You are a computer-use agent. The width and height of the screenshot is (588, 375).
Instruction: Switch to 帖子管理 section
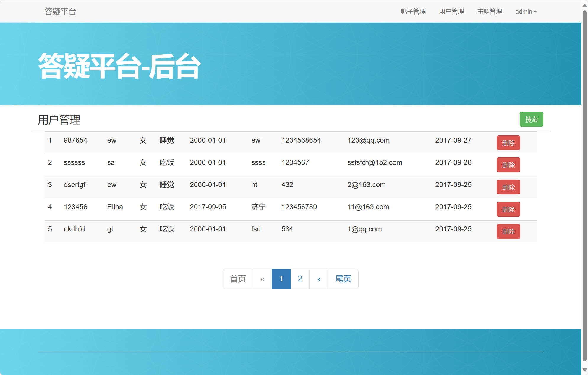click(413, 12)
